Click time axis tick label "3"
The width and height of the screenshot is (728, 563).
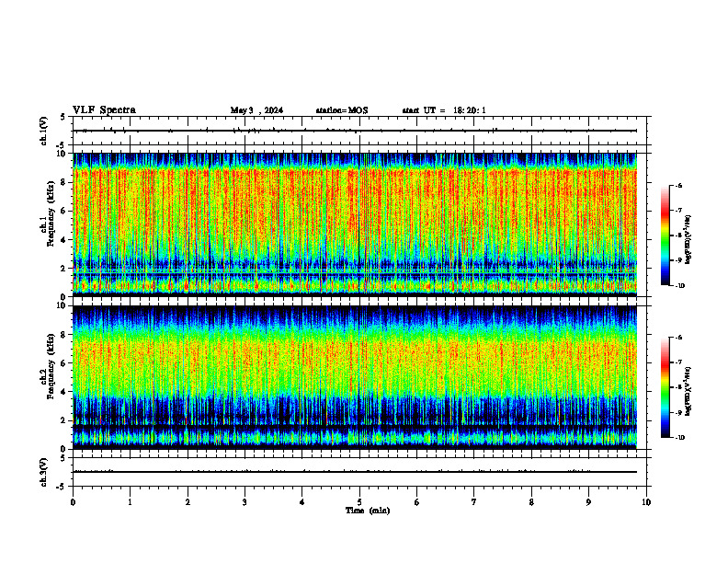coord(245,502)
